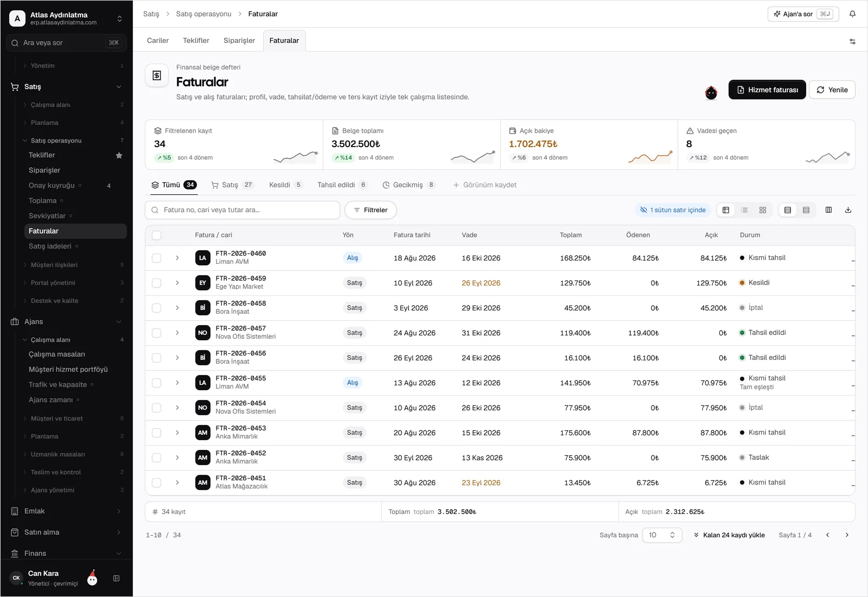
Task: Open page settings sliders icon near the tabs
Action: click(x=852, y=41)
